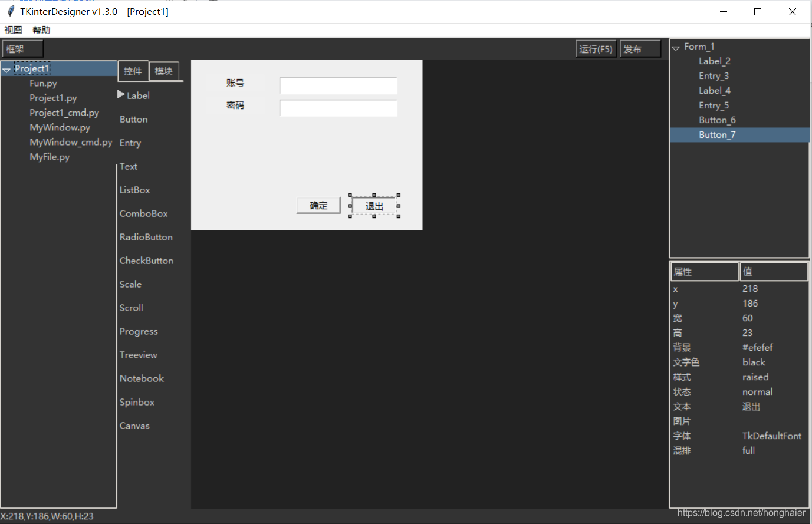Choose the Spinbox widget
The width and height of the screenshot is (812, 524).
(137, 402)
